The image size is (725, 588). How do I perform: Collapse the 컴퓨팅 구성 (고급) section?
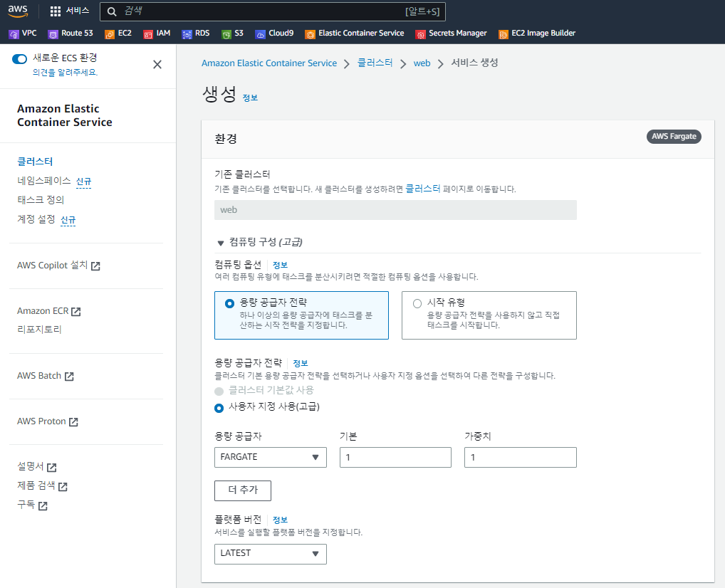(221, 243)
